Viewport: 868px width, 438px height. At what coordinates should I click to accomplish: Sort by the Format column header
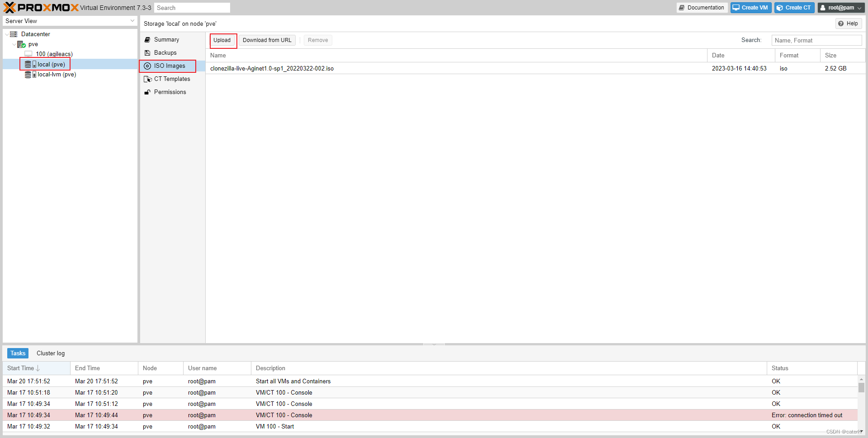pyautogui.click(x=798, y=56)
